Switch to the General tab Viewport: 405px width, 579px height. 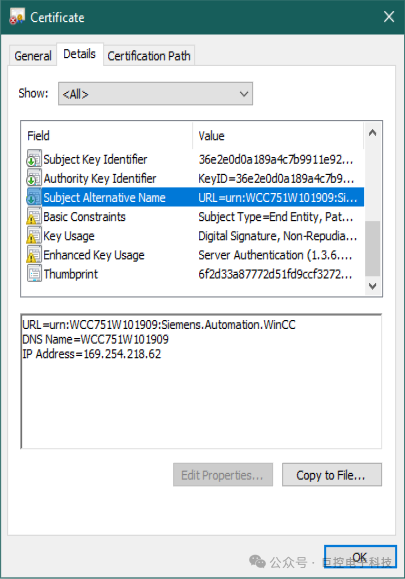point(33,56)
